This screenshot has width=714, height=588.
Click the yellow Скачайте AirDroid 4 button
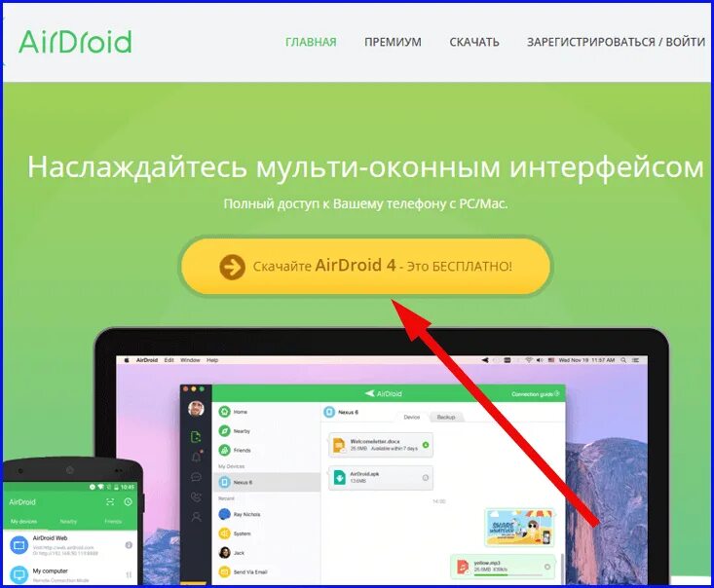365,266
